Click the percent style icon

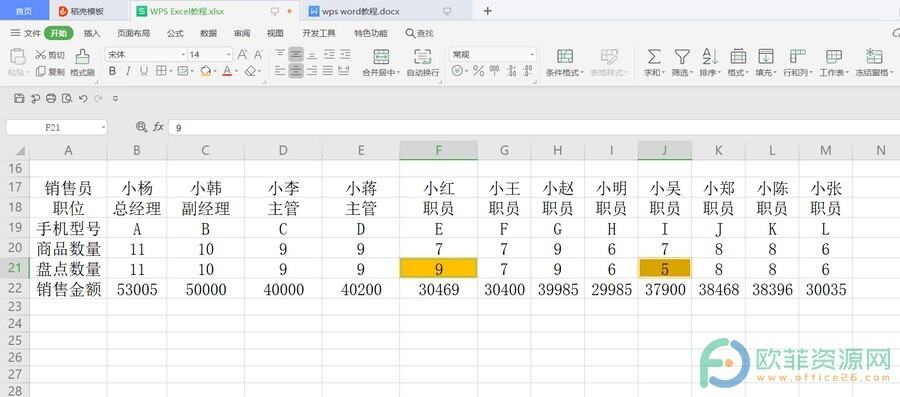[x=478, y=72]
